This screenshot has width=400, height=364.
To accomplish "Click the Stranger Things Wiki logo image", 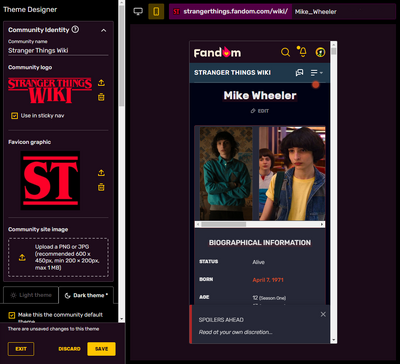I will [50, 90].
